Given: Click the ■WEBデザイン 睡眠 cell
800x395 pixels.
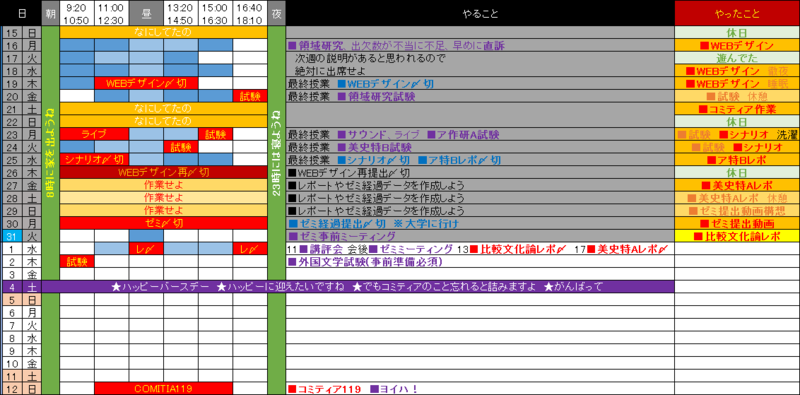Looking at the screenshot, I should pos(737,83).
